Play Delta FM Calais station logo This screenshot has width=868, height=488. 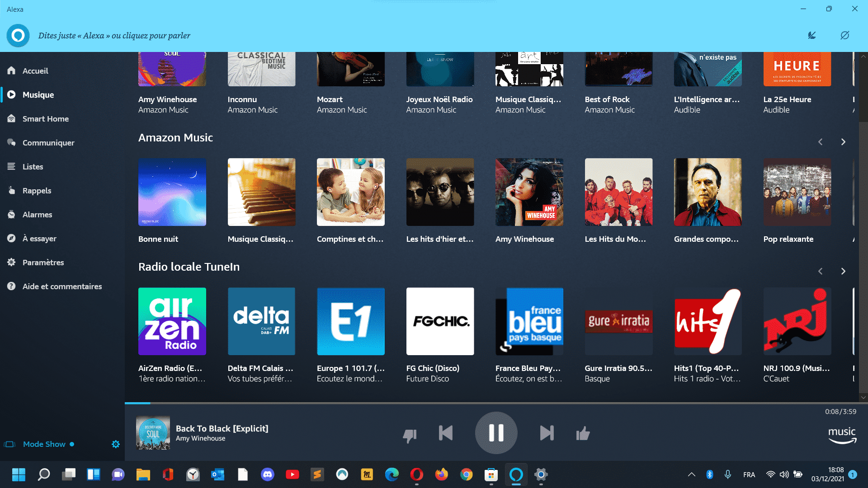point(261,321)
